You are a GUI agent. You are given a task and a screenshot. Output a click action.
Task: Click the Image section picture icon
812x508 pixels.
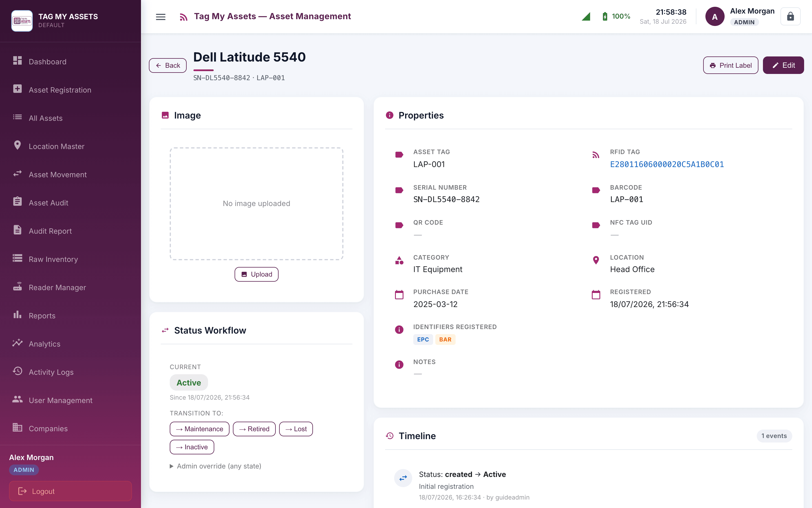(x=165, y=115)
